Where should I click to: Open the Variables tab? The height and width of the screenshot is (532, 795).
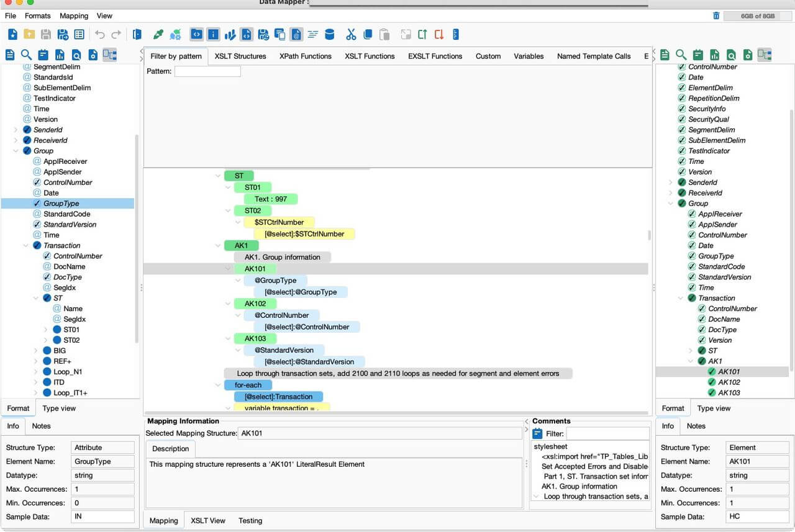pyautogui.click(x=529, y=56)
